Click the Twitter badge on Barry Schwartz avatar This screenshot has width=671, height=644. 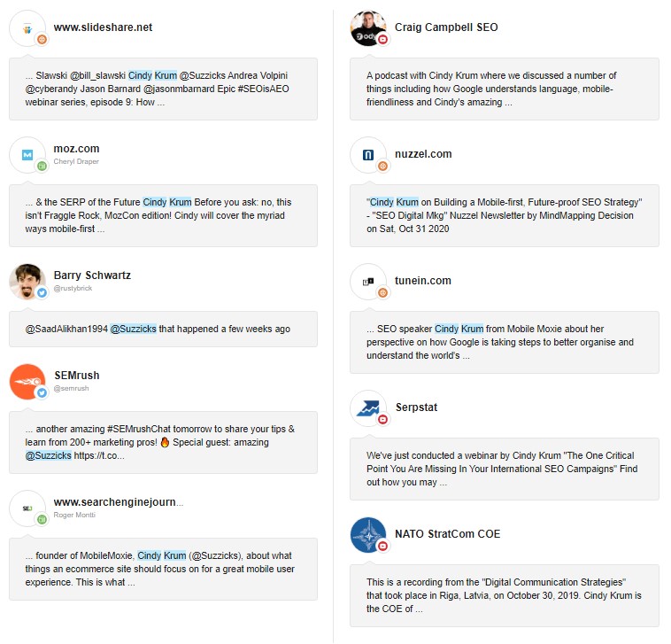(x=42, y=293)
